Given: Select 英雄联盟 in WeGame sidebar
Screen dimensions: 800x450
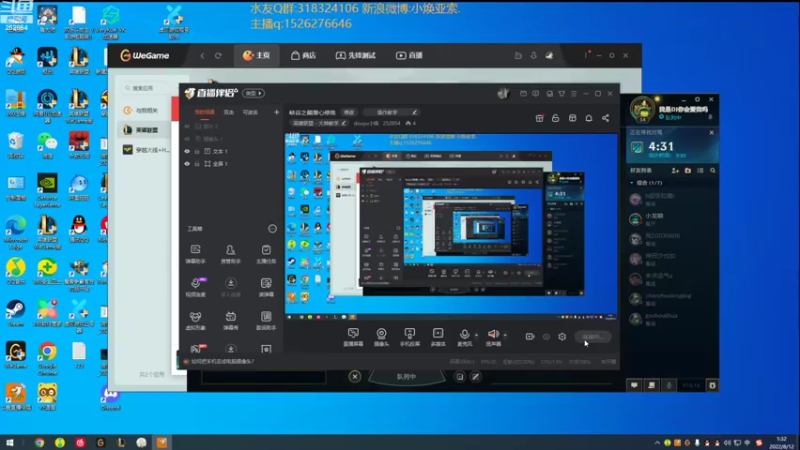Looking at the screenshot, I should [144, 130].
